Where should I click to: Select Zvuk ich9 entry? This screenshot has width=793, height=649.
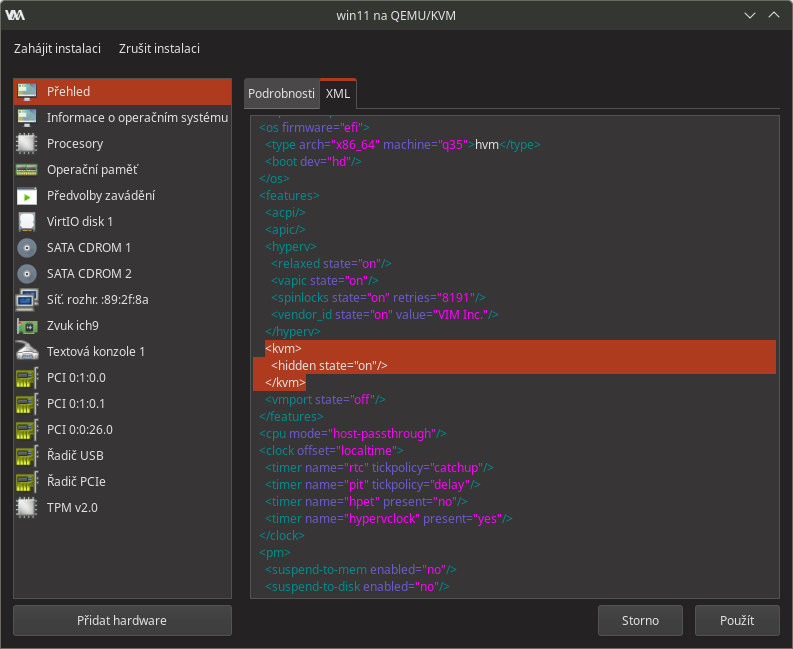coord(122,326)
